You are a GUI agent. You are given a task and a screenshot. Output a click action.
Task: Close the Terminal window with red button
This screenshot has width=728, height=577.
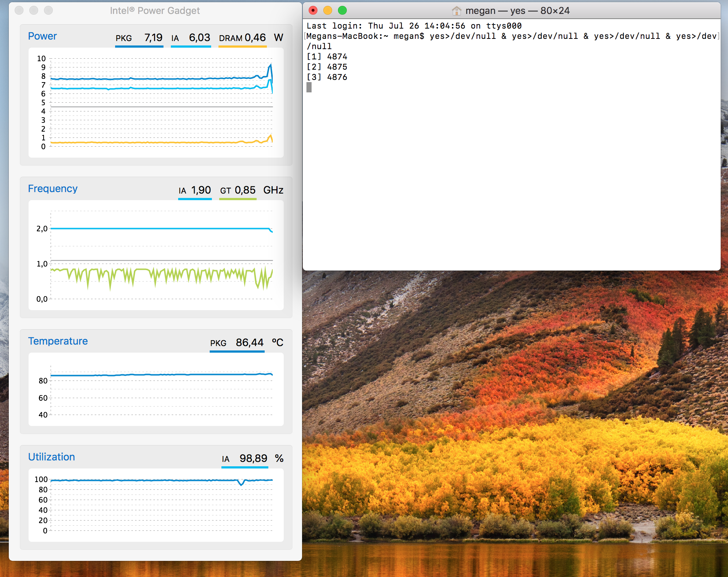click(x=313, y=10)
